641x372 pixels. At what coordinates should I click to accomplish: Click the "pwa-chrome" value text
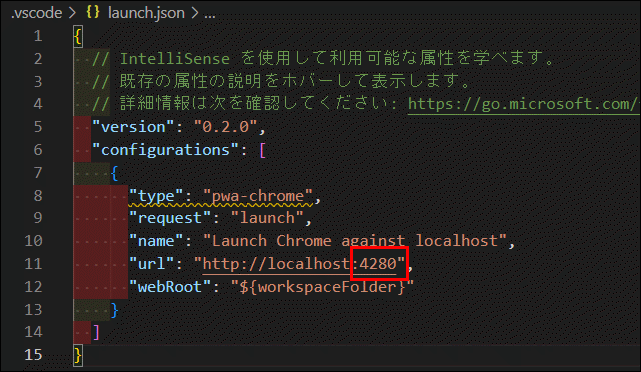258,196
